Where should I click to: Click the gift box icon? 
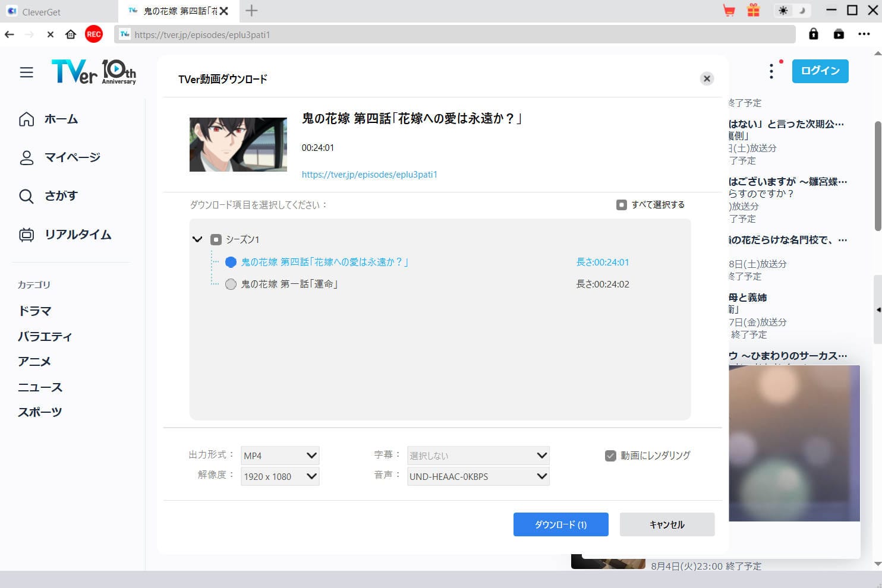[x=754, y=10]
